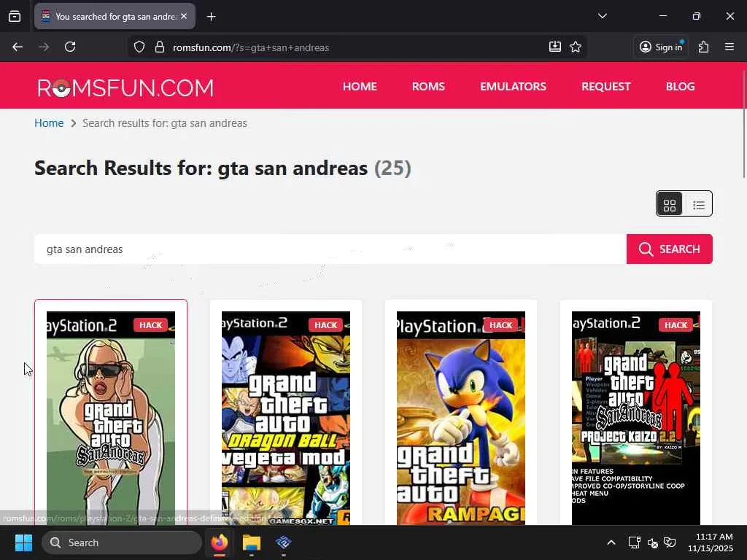Open the Firefox View icon

(15, 17)
